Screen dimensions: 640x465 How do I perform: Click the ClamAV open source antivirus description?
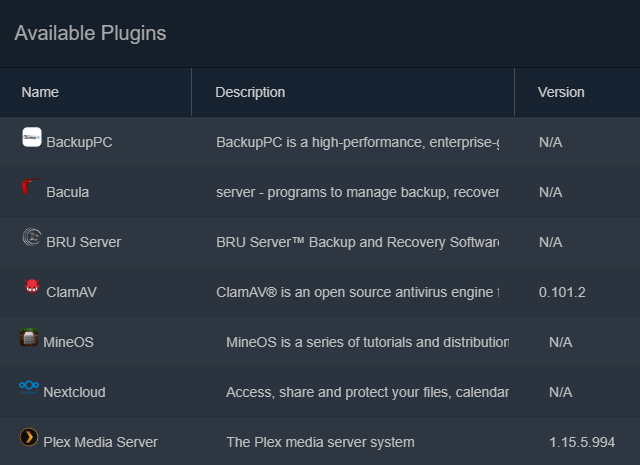click(358, 292)
